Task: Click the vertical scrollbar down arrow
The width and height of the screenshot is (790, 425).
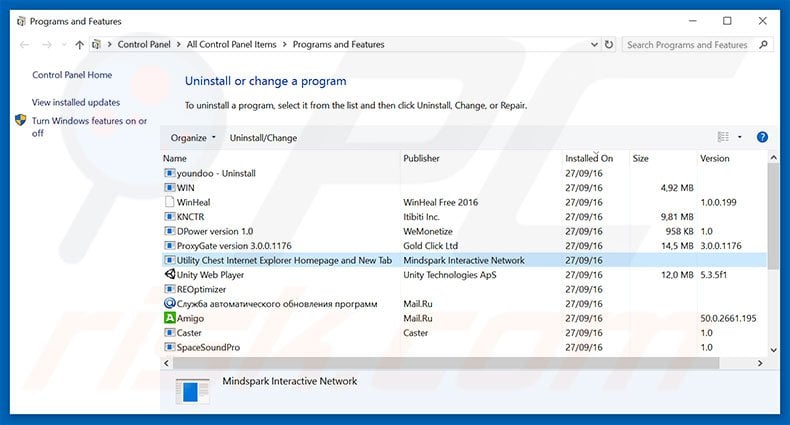Action: point(773,350)
